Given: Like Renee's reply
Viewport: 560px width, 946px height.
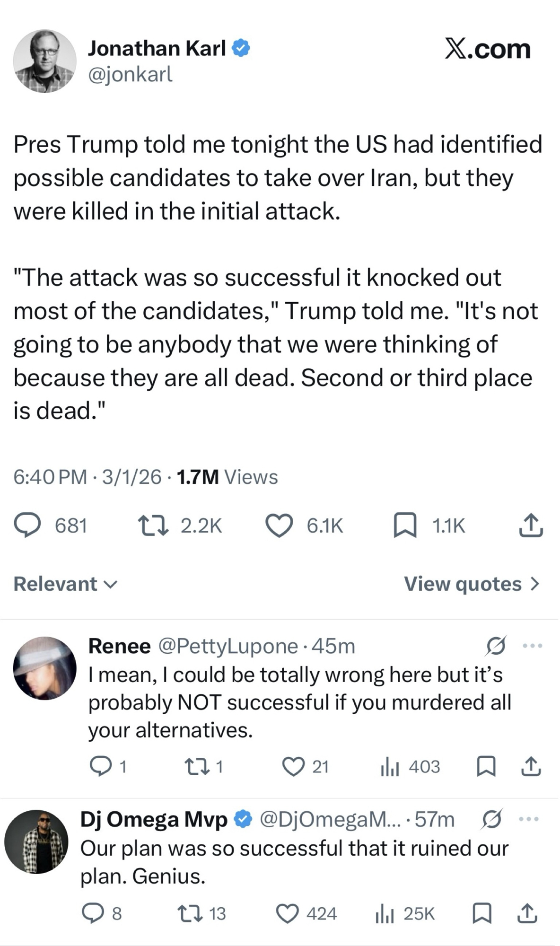Looking at the screenshot, I should [293, 767].
